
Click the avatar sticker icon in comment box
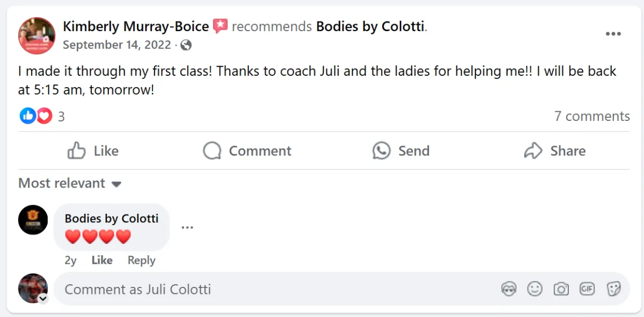click(508, 290)
